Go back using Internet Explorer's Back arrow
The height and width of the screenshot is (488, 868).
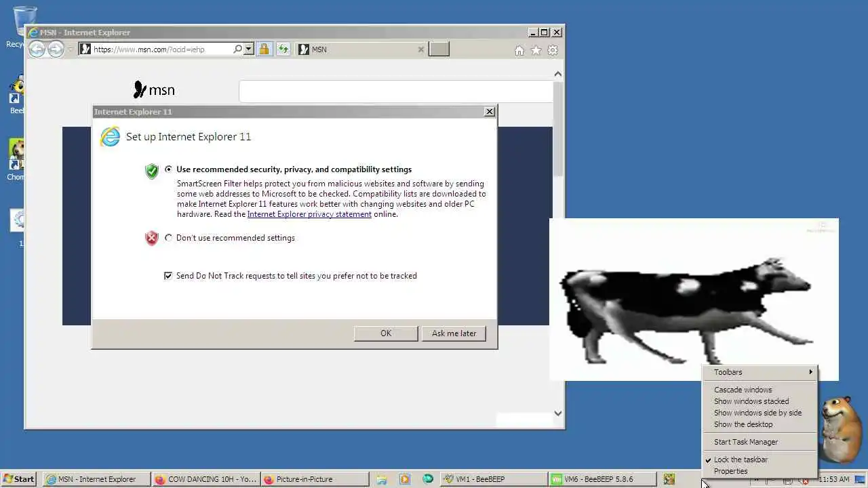pyautogui.click(x=37, y=49)
